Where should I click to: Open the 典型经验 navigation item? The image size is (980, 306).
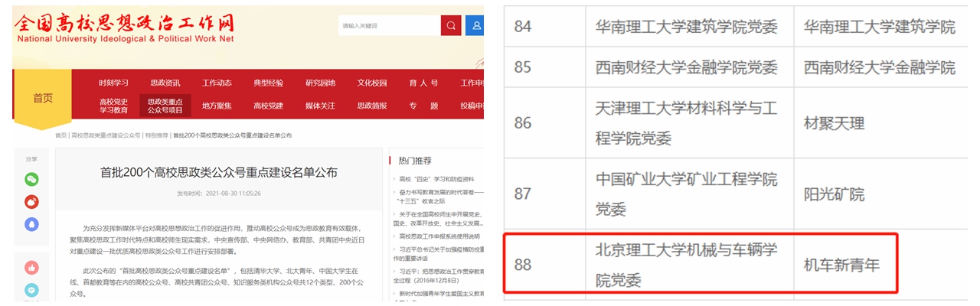click(268, 83)
